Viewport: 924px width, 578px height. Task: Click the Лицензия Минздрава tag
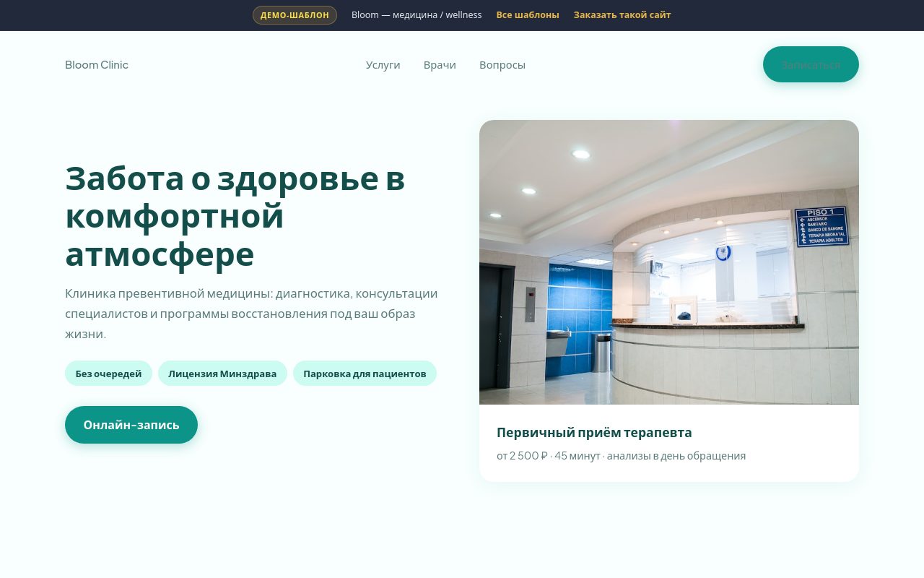tap(222, 374)
